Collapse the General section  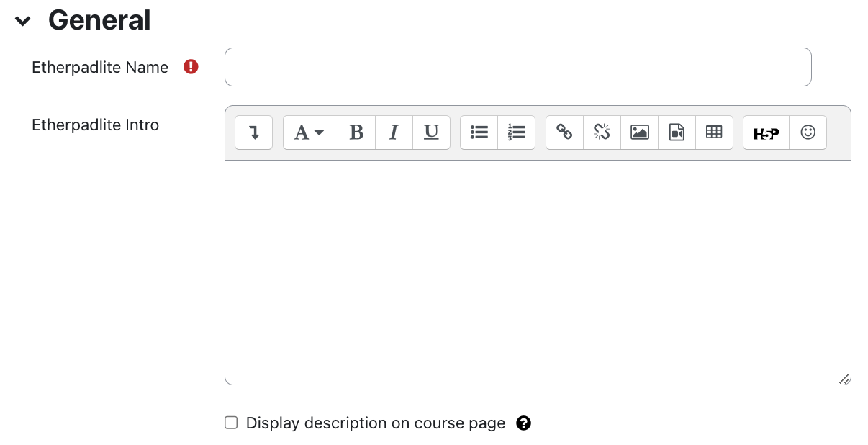tap(23, 21)
